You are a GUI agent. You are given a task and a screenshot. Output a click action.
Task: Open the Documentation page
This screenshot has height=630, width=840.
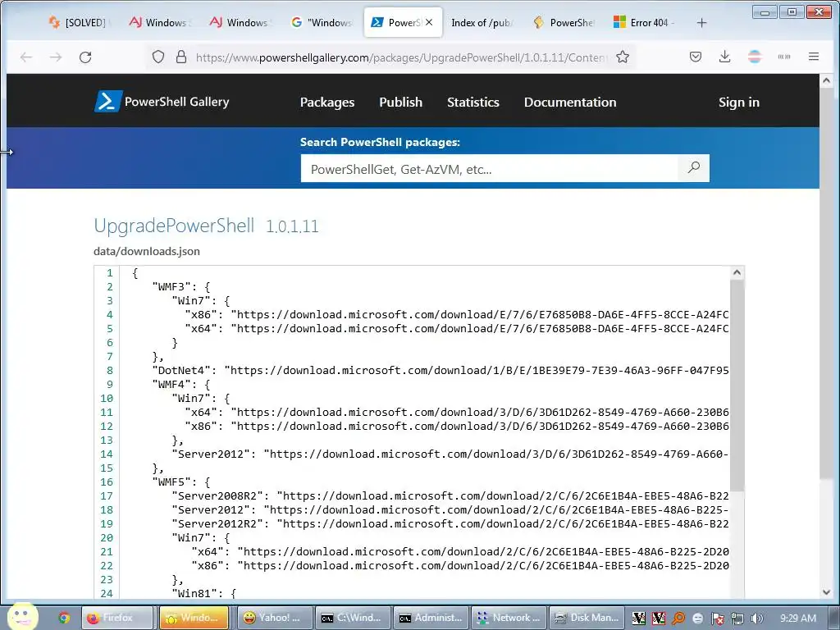pyautogui.click(x=570, y=102)
